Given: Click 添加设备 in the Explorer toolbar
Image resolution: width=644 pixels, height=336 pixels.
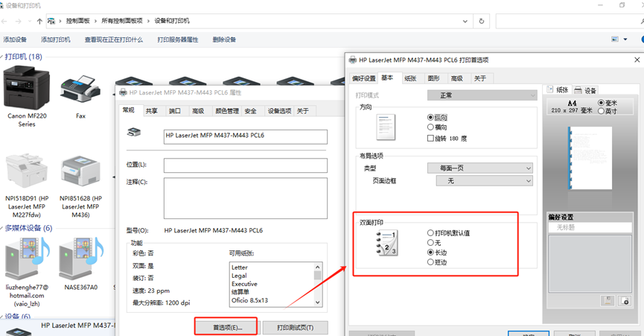Looking at the screenshot, I should click(x=15, y=39).
